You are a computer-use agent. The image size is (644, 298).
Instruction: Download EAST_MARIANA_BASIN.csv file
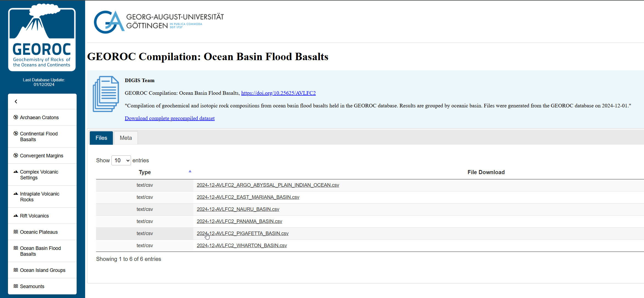point(248,197)
